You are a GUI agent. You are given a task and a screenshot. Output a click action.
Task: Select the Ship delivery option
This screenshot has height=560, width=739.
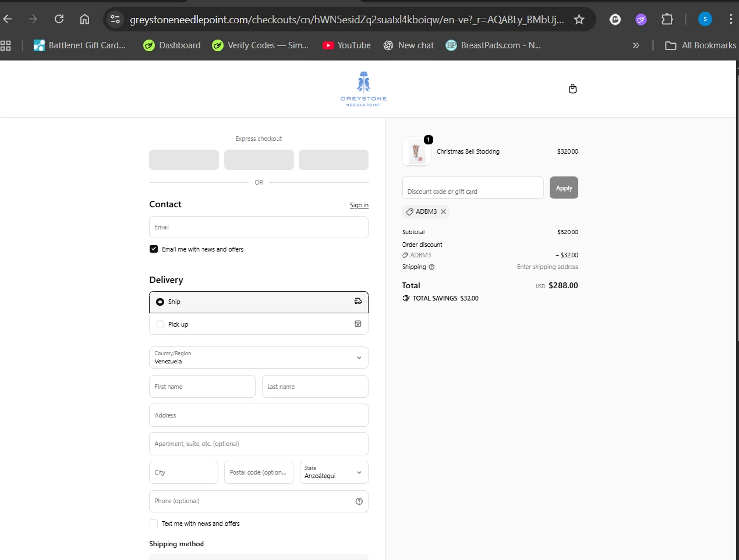tap(259, 302)
